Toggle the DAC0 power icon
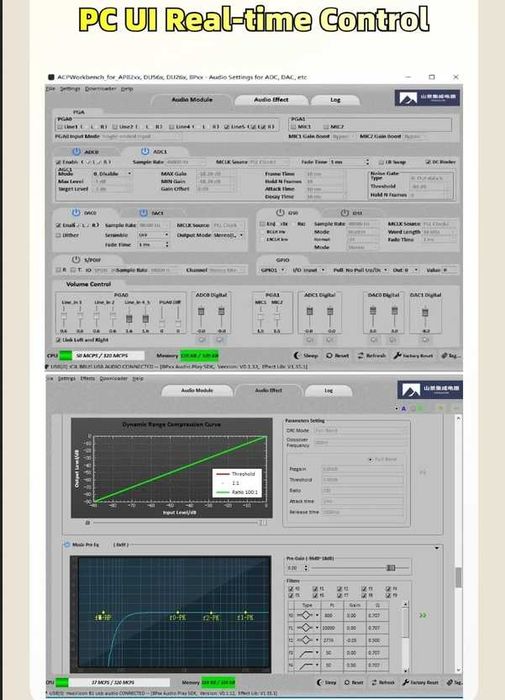Viewport: 505px width, 700px height. [x=76, y=212]
